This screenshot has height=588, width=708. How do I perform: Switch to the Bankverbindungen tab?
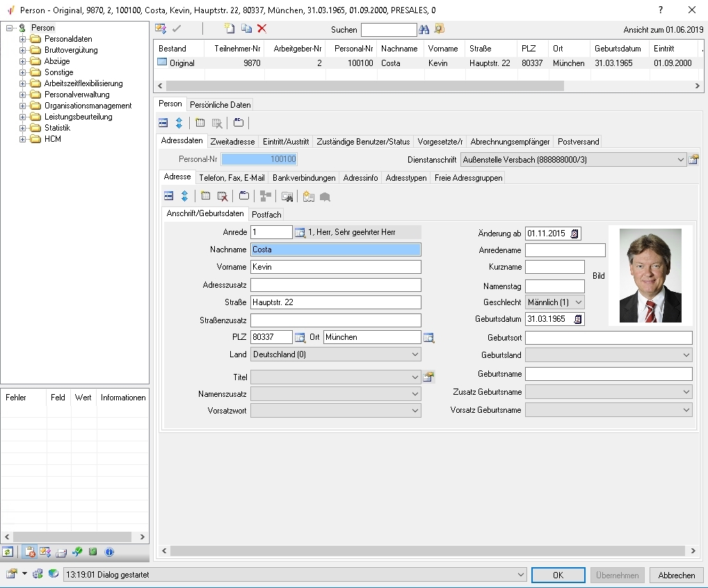pyautogui.click(x=304, y=178)
